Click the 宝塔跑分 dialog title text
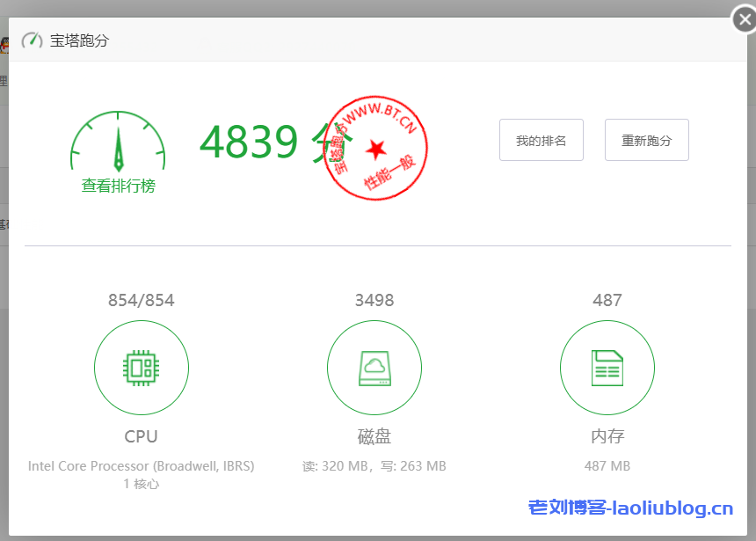This screenshot has width=756, height=541. coord(79,40)
